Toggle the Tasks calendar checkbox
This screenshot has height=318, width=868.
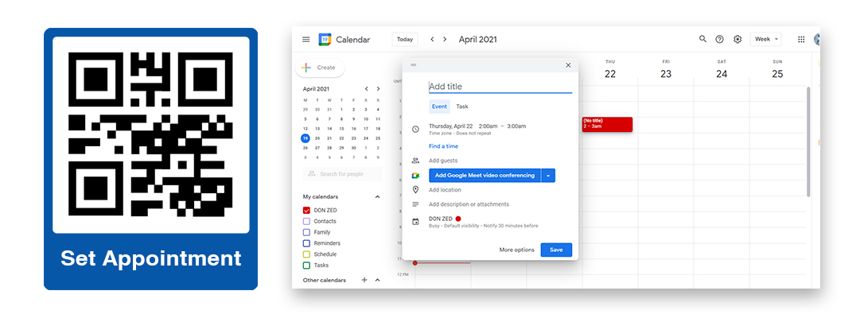pos(306,266)
